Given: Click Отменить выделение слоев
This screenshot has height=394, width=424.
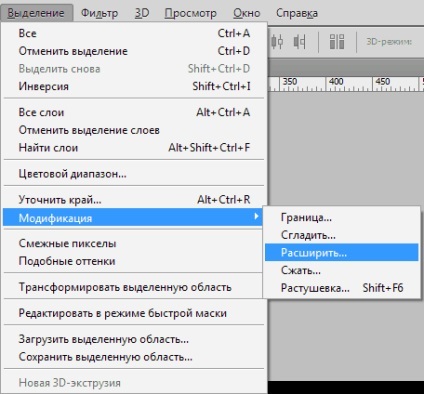Looking at the screenshot, I should click(134, 130).
